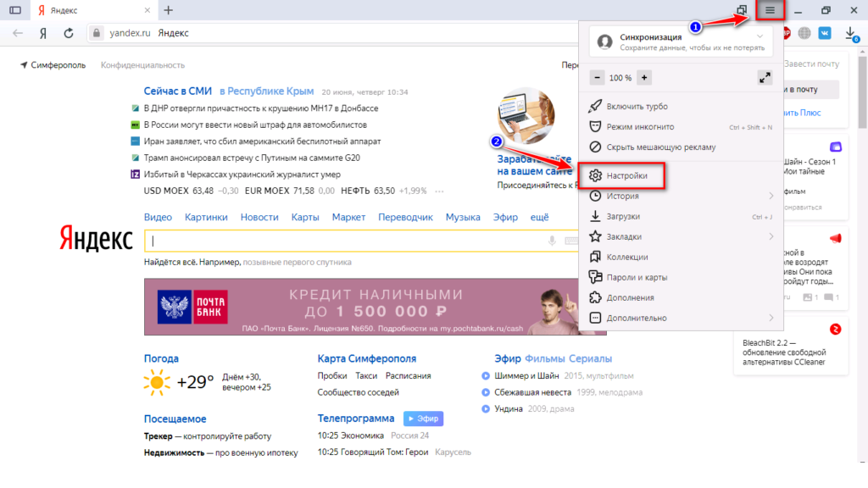Open Видео service link
The width and height of the screenshot is (868, 488).
[158, 218]
